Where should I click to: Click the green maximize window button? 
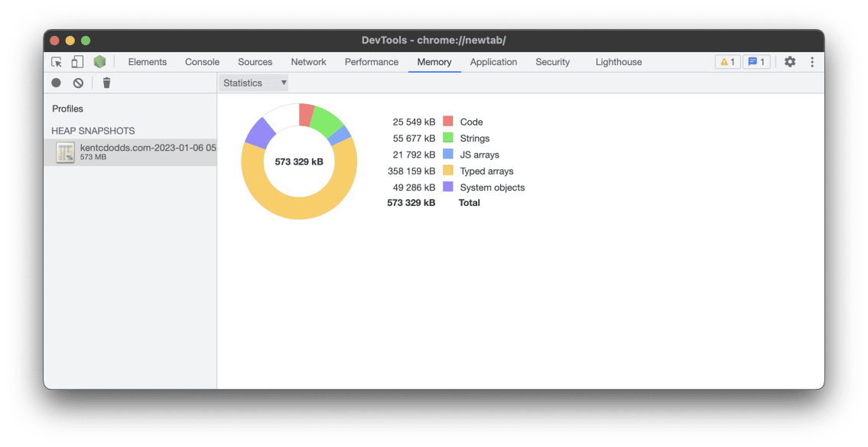85,41
